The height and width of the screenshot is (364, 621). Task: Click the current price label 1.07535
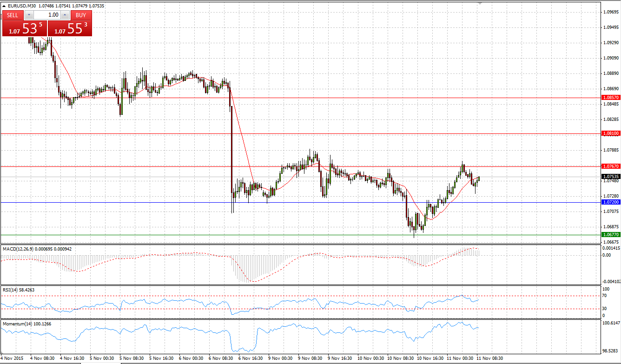[x=610, y=177]
